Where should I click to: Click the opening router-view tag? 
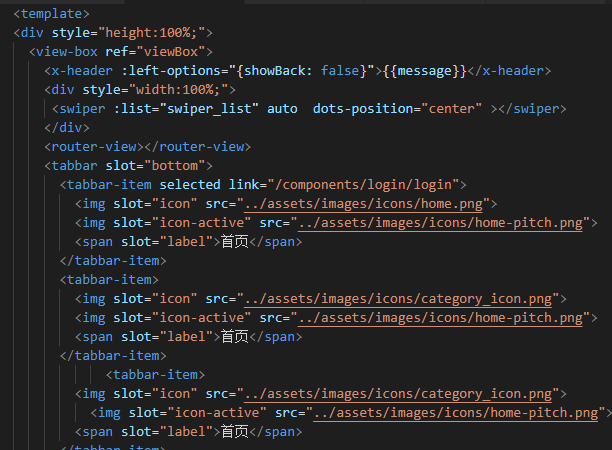(x=94, y=147)
